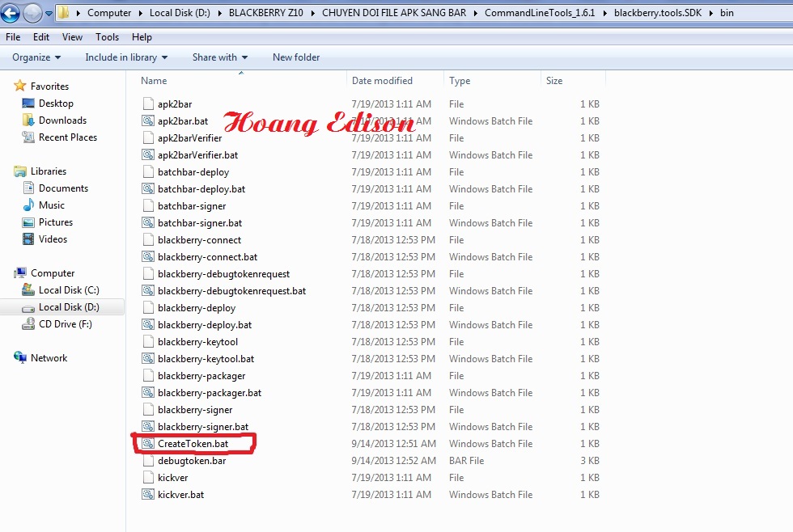Click the Local Disk (D:) drive icon
Viewport: 793px width, 532px height.
click(x=28, y=308)
